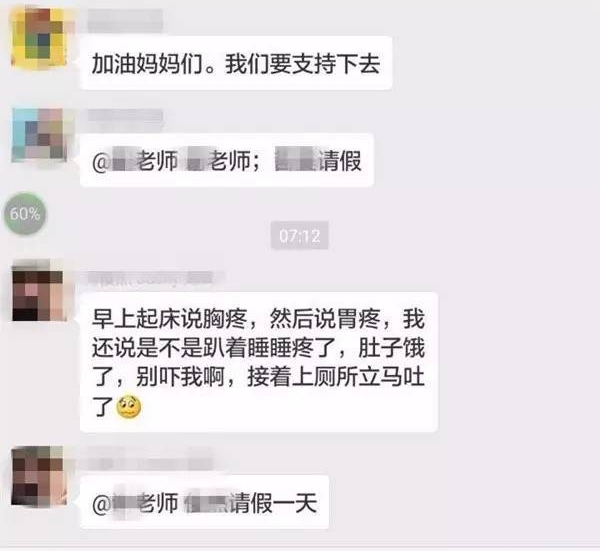Tap the green 60% floating circle
The image size is (600, 551).
tap(25, 214)
